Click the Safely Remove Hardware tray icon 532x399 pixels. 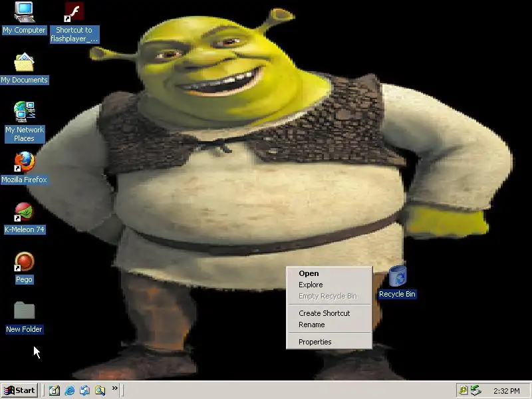pos(476,390)
